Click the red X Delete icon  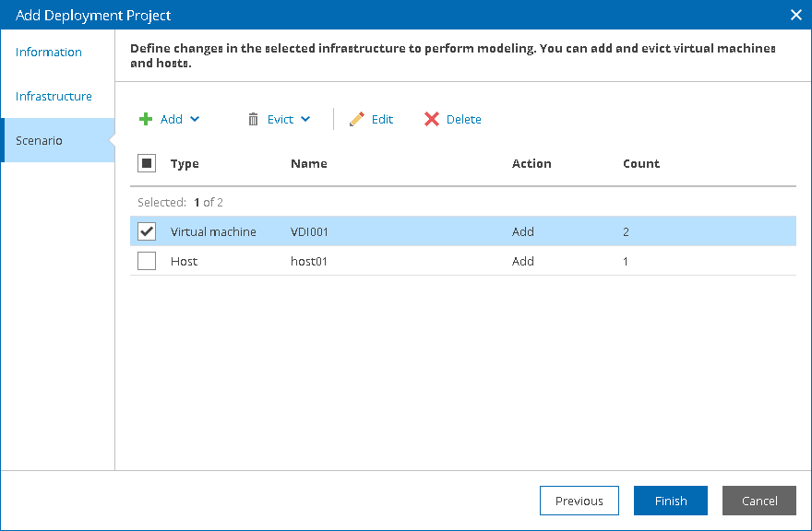pyautogui.click(x=432, y=119)
